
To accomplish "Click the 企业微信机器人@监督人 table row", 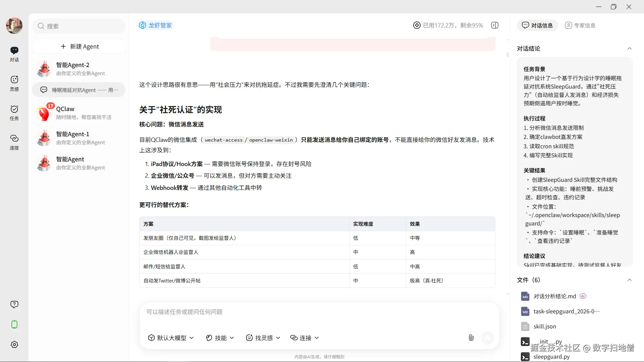I will tap(317, 252).
